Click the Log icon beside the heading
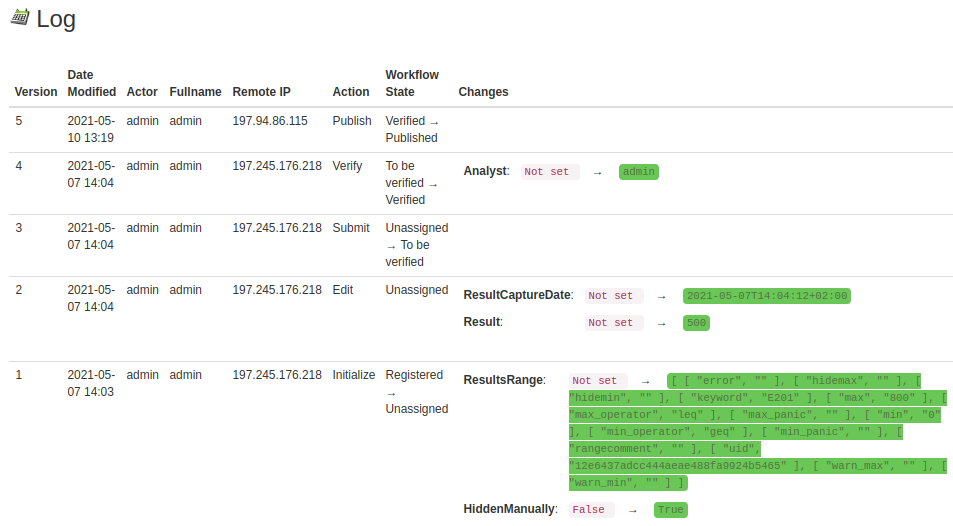The width and height of the screenshot is (953, 526). point(19,17)
